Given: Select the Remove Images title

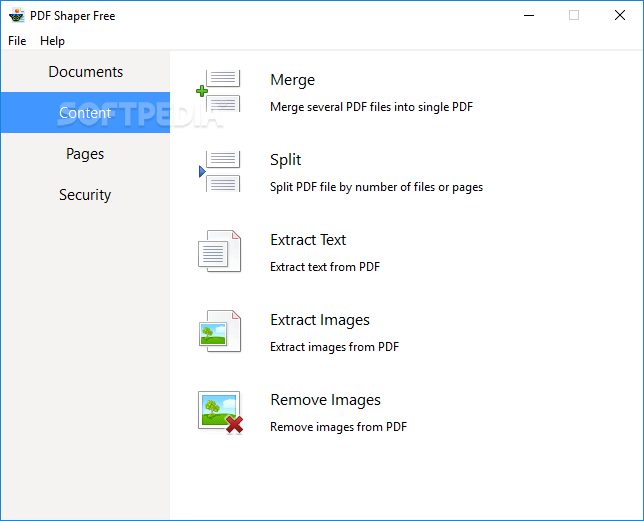Looking at the screenshot, I should point(325,400).
